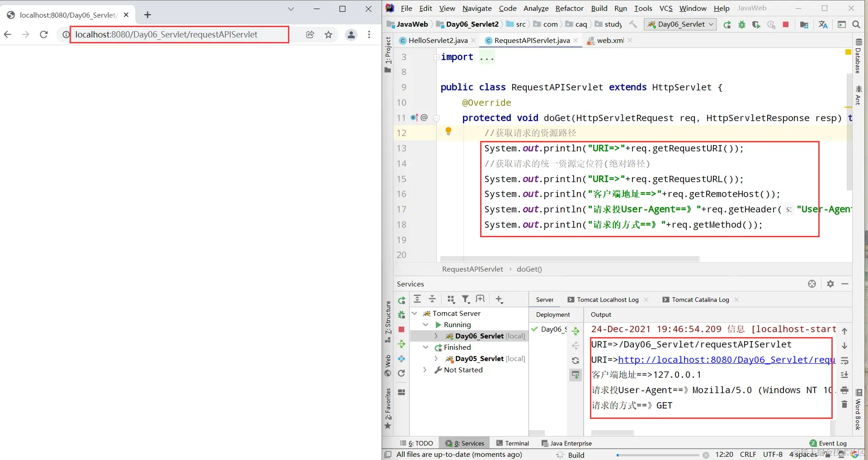Open the Terminal tool window button
The height and width of the screenshot is (460, 868).
512,443
